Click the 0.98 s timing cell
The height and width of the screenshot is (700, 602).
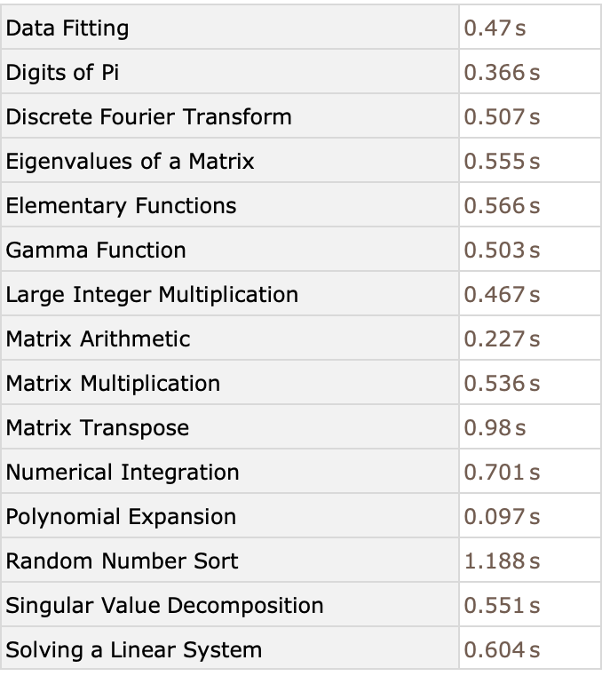pos(495,428)
